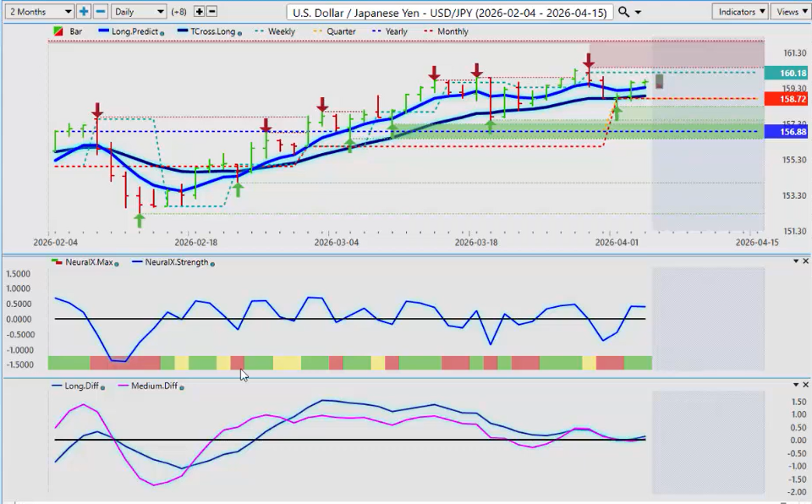The height and width of the screenshot is (504, 812).
Task: Open the Views menu
Action: coord(790,12)
